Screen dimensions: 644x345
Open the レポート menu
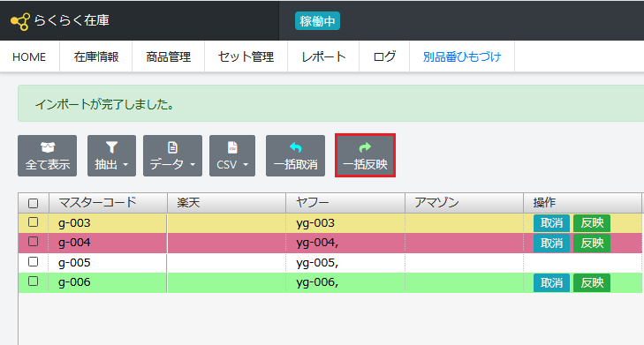click(323, 56)
